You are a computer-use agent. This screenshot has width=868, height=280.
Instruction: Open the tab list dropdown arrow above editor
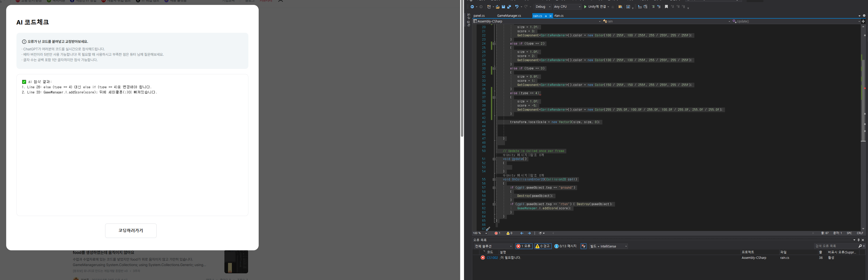859,16
